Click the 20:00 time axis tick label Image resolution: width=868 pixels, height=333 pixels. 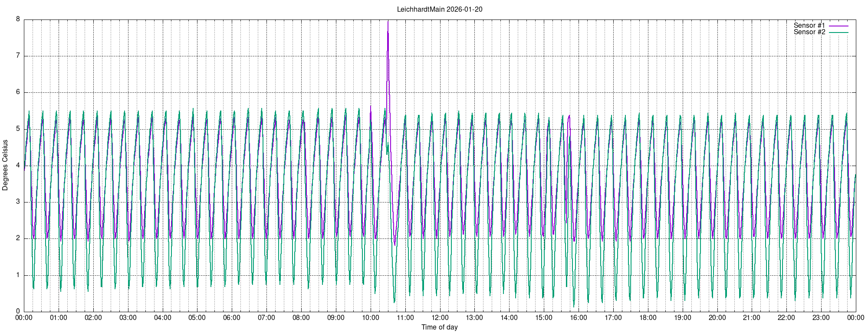click(x=717, y=318)
